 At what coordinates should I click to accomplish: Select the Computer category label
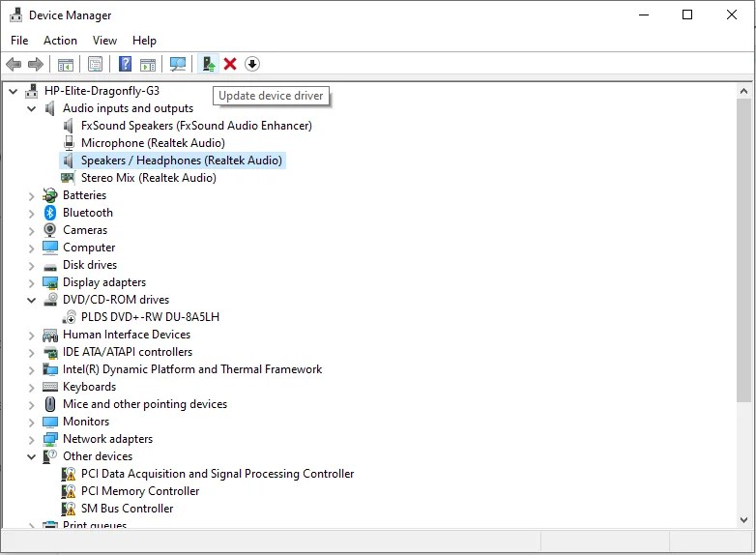(x=89, y=248)
